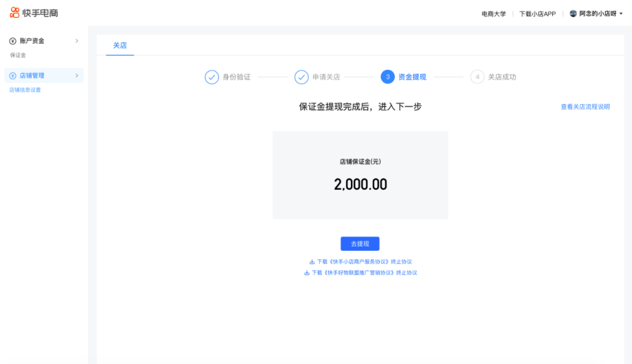The image size is (632, 364).
Task: Open 保证金 in the sidebar
Action: pos(18,55)
